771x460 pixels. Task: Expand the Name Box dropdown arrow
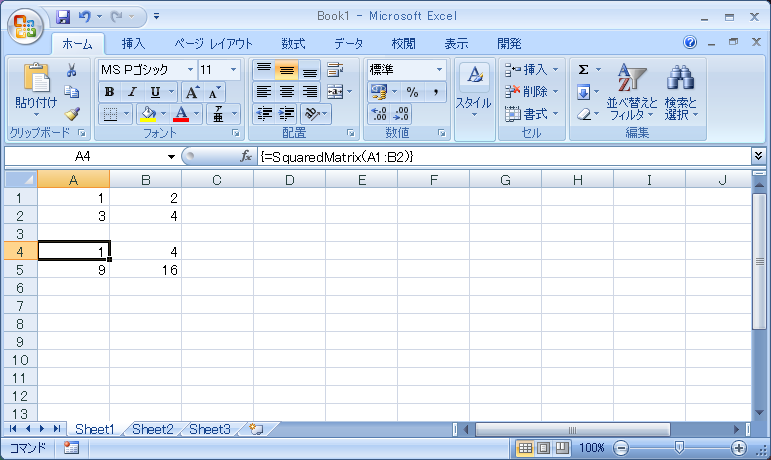click(x=171, y=157)
